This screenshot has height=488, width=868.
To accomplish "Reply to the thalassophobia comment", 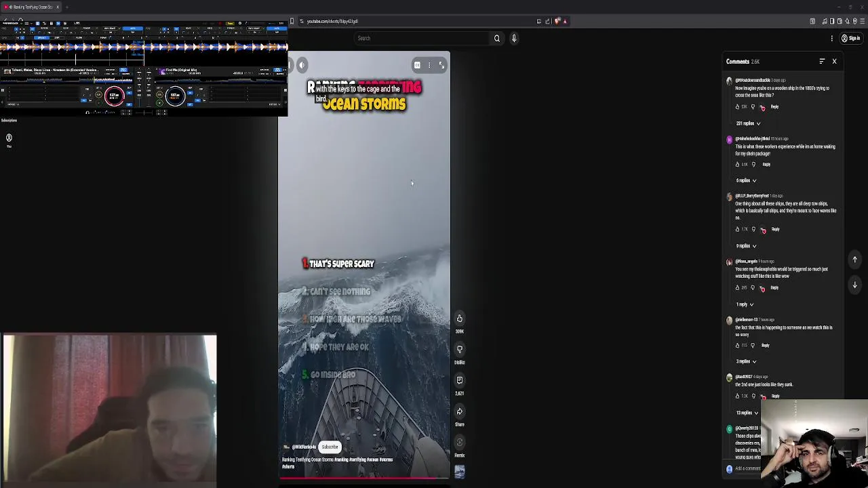I will (x=774, y=288).
